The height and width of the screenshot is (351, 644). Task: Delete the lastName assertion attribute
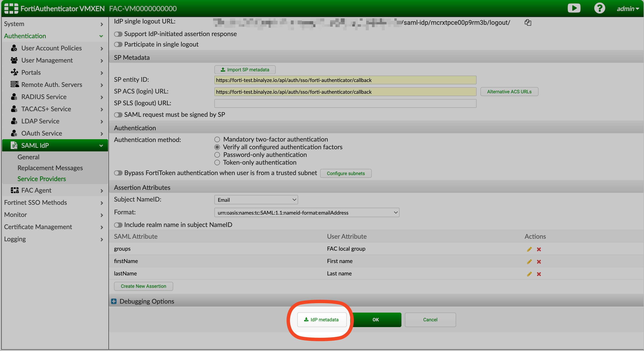[539, 274]
